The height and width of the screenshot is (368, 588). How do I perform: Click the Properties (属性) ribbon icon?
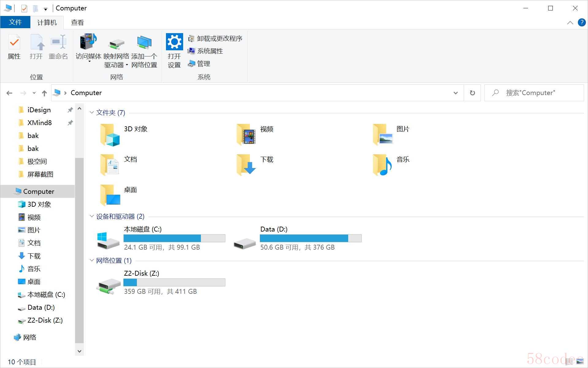(14, 42)
